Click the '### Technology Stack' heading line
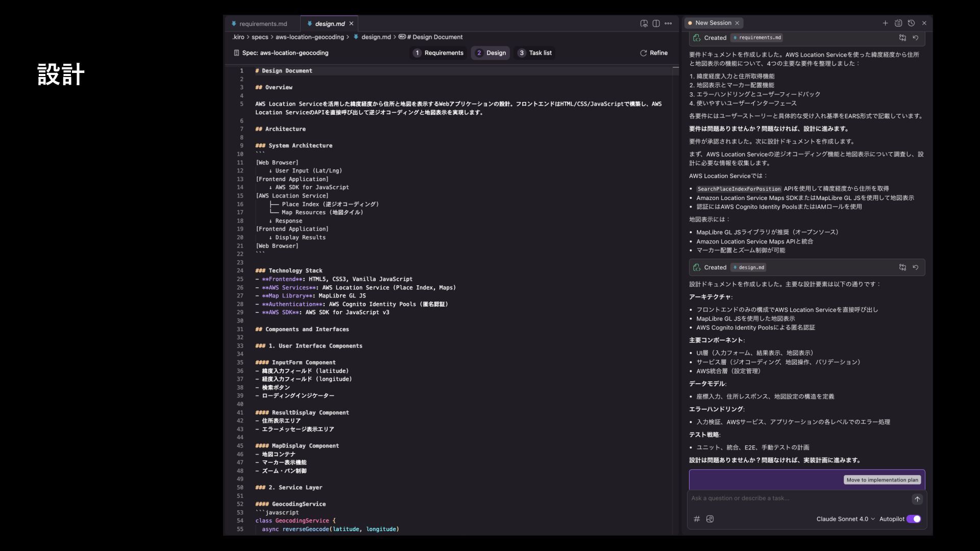The height and width of the screenshot is (551, 980). click(x=289, y=271)
